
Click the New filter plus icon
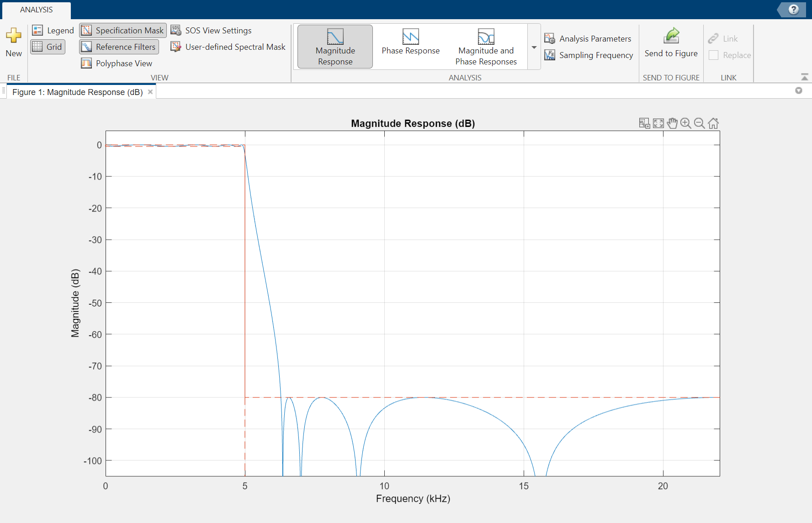14,36
